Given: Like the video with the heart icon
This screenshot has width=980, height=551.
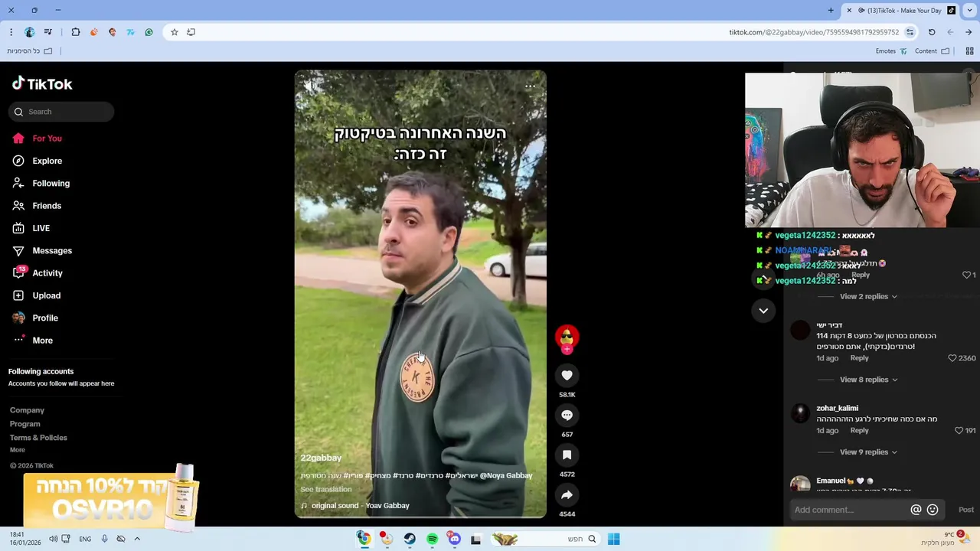Looking at the screenshot, I should (567, 376).
